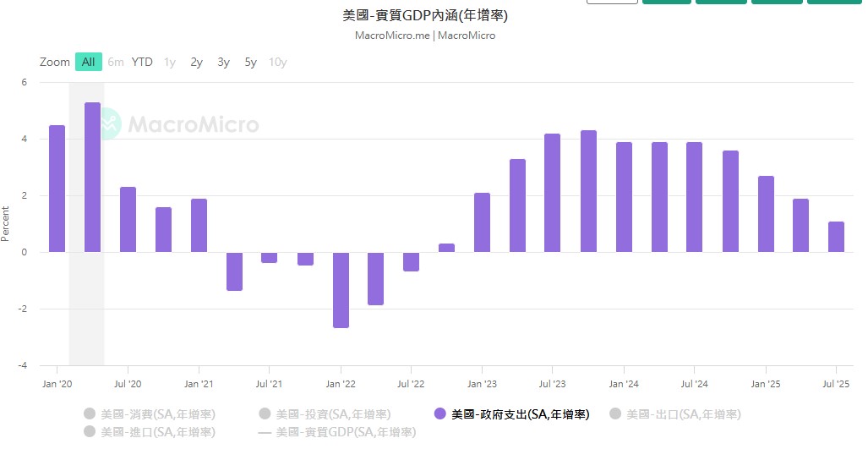Enable the 美國-進口 series in the legend
Viewport: 868px width, 460px height.
point(157,432)
